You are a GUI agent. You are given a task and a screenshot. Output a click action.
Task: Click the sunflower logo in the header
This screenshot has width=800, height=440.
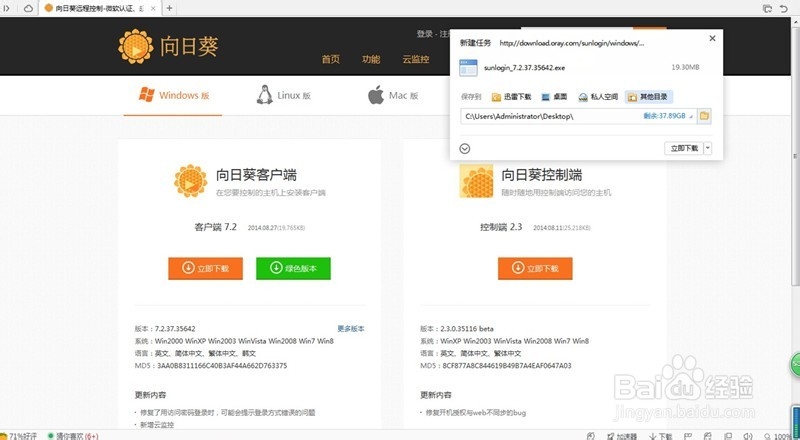coord(135,46)
